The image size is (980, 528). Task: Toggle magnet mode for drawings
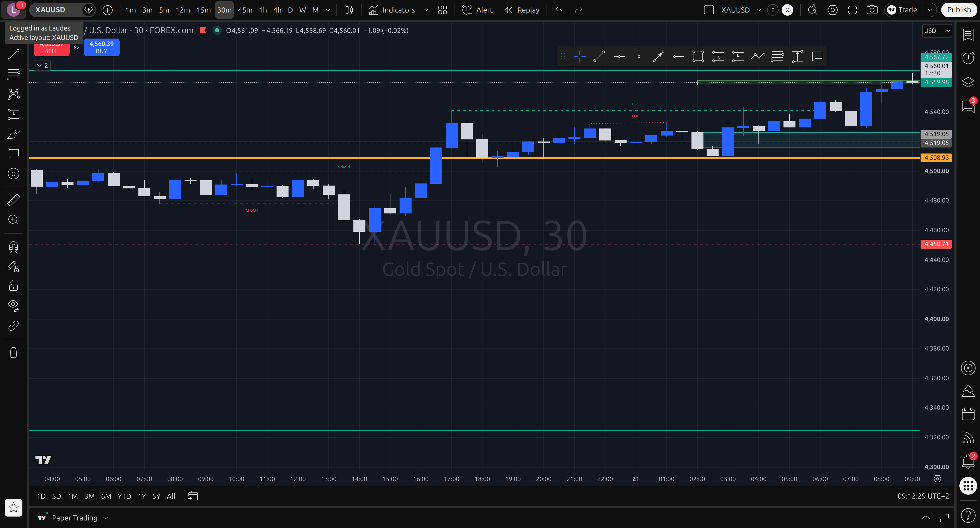(x=14, y=247)
